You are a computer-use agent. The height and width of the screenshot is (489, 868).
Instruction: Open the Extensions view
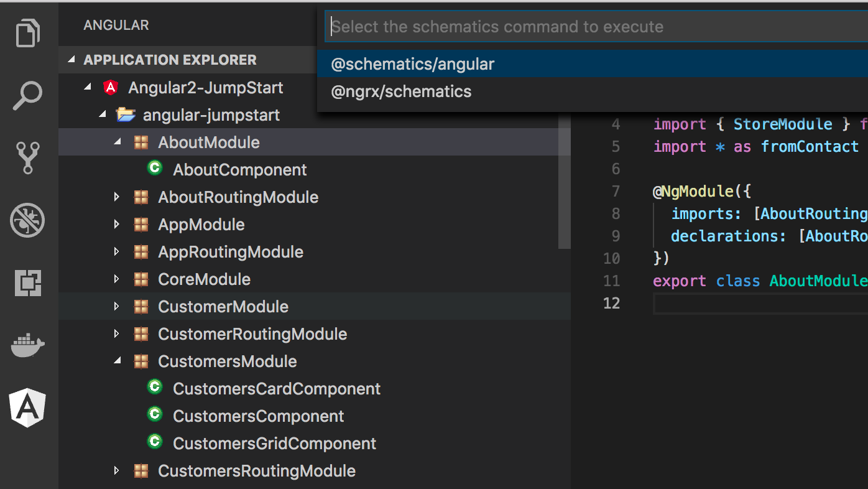click(27, 283)
